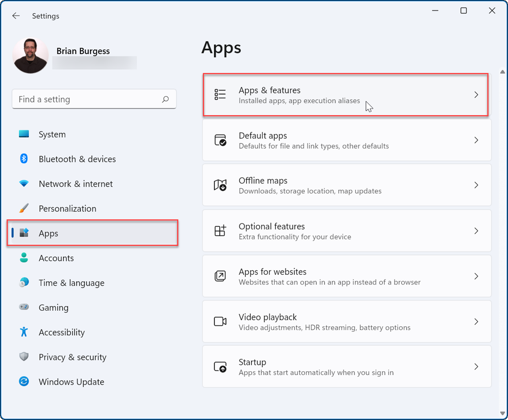
Task: Expand Apps & features chevron
Action: (x=476, y=95)
